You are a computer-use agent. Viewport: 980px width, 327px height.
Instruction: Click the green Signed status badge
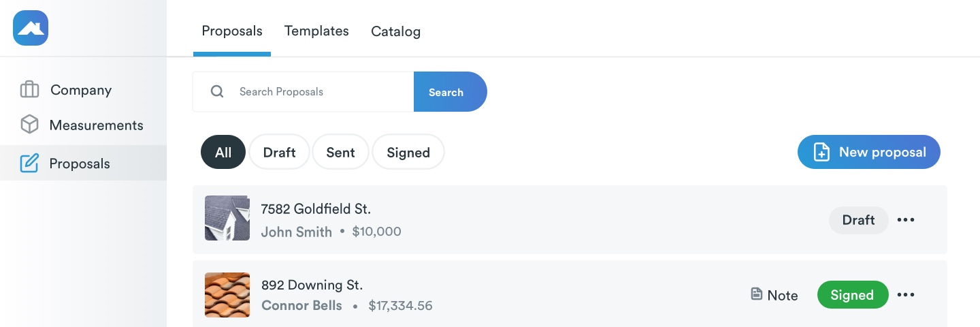coord(852,295)
